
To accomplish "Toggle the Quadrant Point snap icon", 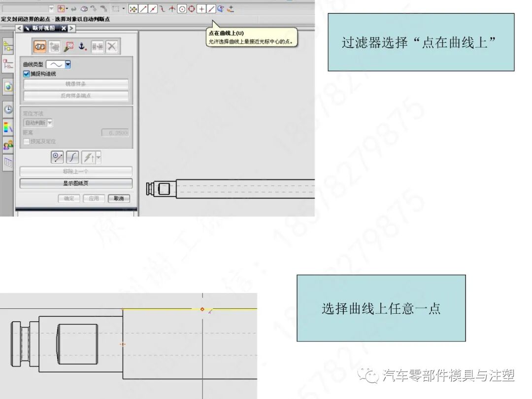I will 192,9.
